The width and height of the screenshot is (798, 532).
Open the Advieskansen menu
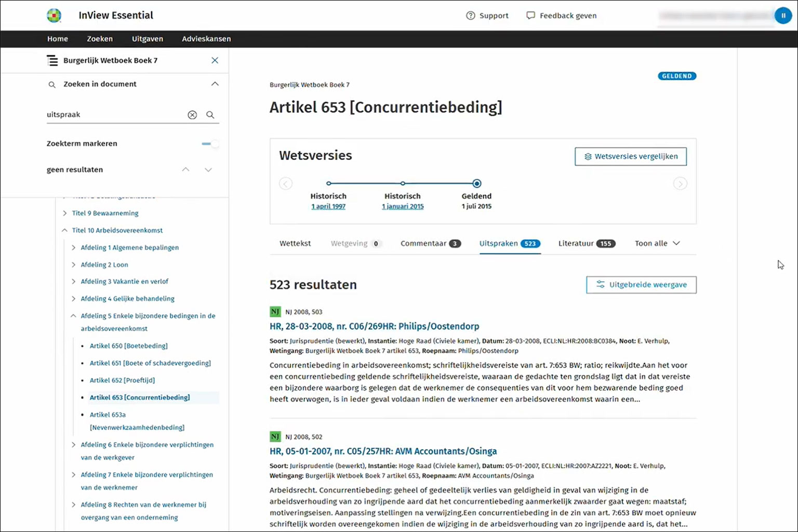tap(206, 39)
